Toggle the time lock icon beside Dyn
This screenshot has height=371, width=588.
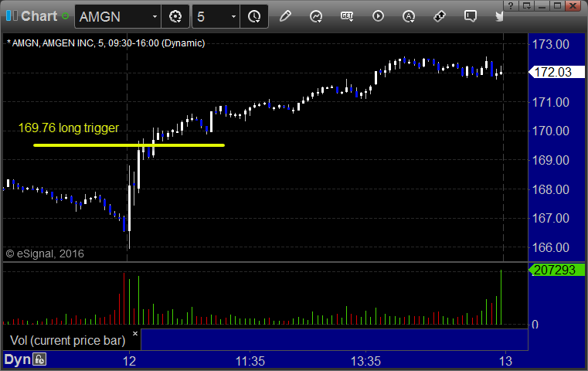click(x=39, y=359)
